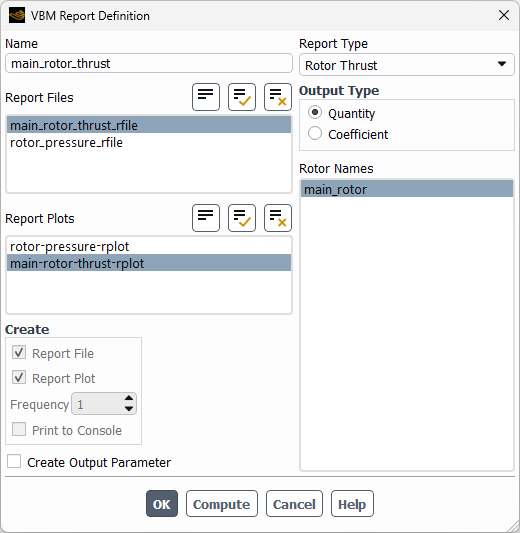Toggle selection icon above Report Files list
520x533 pixels.
(x=206, y=97)
